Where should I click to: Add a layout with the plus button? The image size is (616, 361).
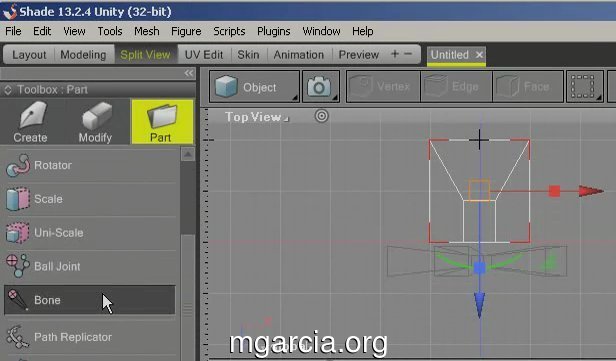click(395, 54)
